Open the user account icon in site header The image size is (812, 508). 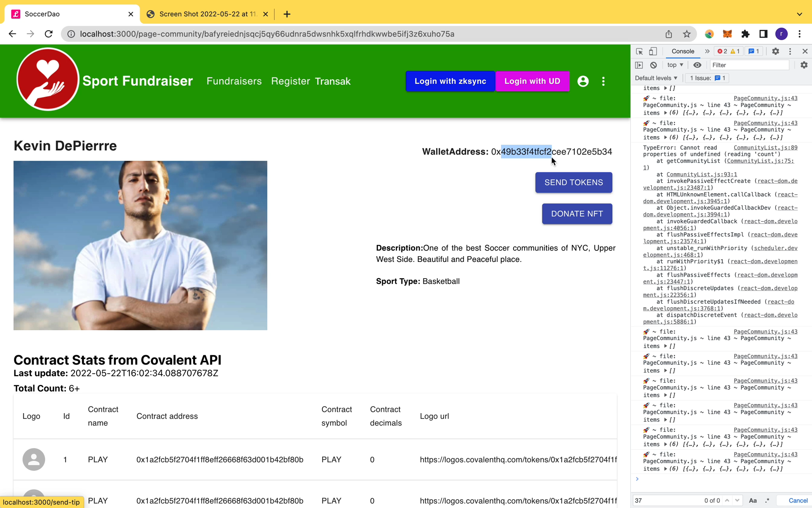pyautogui.click(x=583, y=81)
